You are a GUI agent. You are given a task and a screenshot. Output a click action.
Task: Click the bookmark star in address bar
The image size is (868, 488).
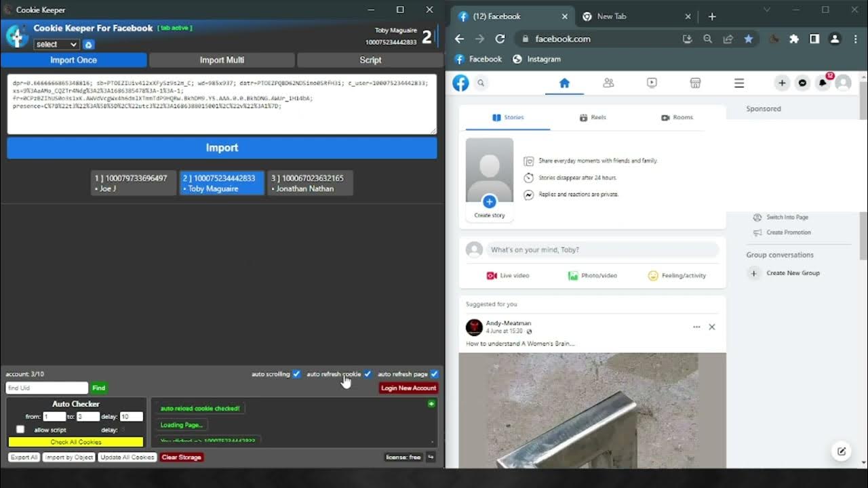(749, 39)
